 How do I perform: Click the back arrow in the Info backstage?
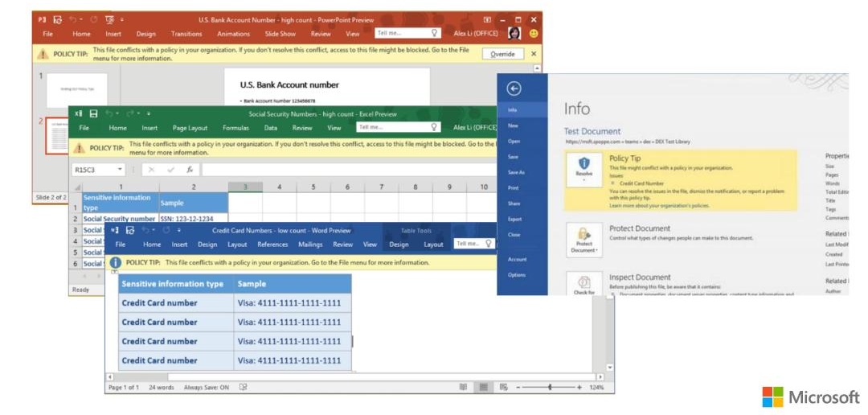514,88
